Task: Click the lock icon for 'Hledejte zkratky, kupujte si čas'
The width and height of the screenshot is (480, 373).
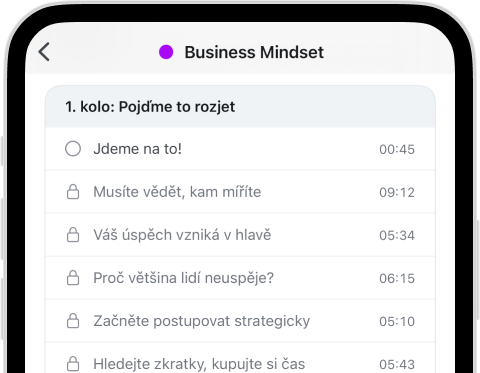Action: tap(73, 364)
